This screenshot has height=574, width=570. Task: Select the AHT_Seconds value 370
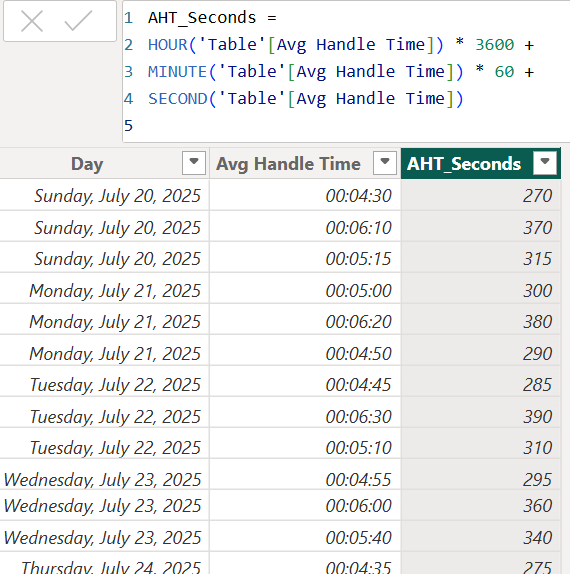point(481,227)
